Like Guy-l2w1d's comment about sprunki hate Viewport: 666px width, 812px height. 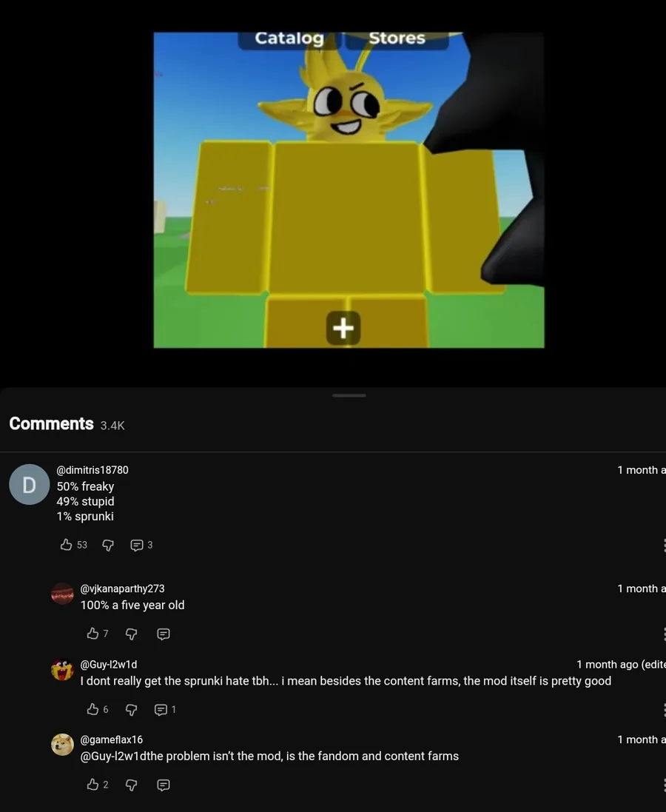point(92,709)
